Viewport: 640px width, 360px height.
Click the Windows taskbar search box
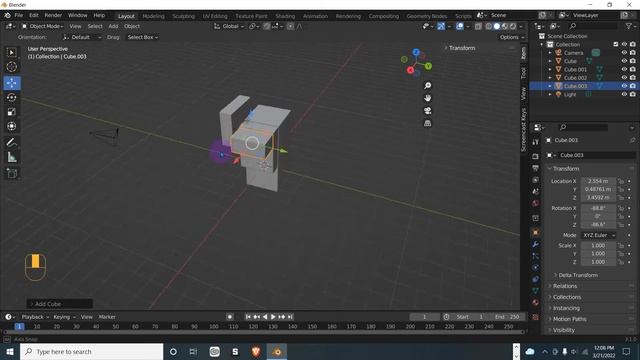(91, 351)
